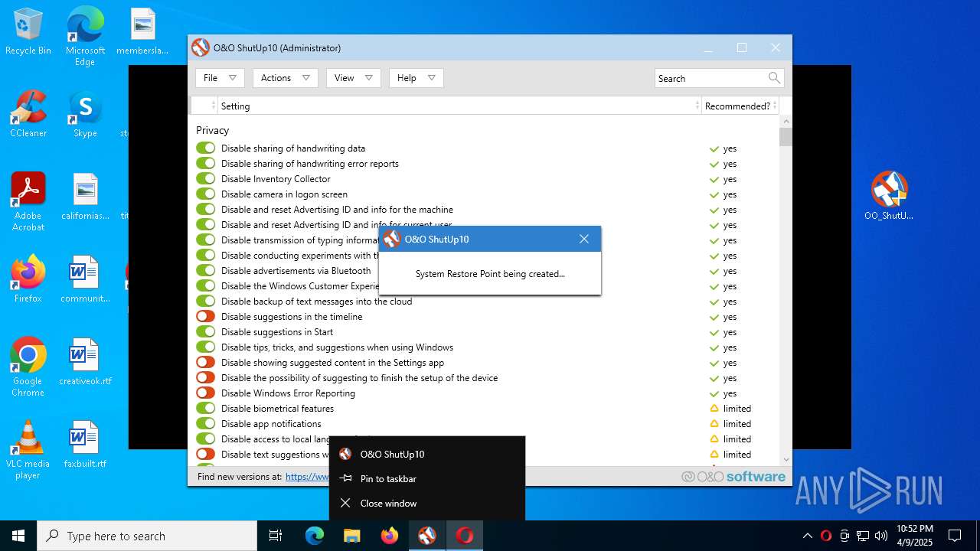Show hidden system tray icons
980x551 pixels.
pos(807,536)
